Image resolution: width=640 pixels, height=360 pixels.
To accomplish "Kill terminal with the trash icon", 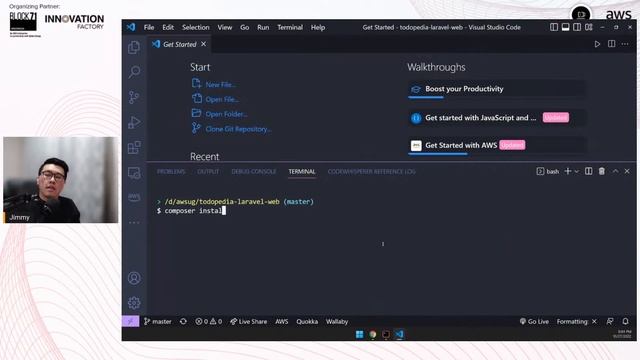I will 602,171.
